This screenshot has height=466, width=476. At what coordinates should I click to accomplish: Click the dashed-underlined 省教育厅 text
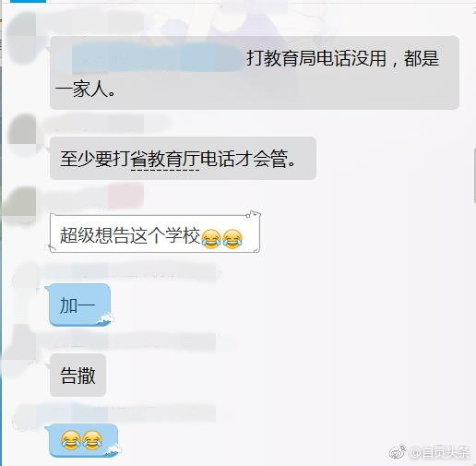point(165,159)
